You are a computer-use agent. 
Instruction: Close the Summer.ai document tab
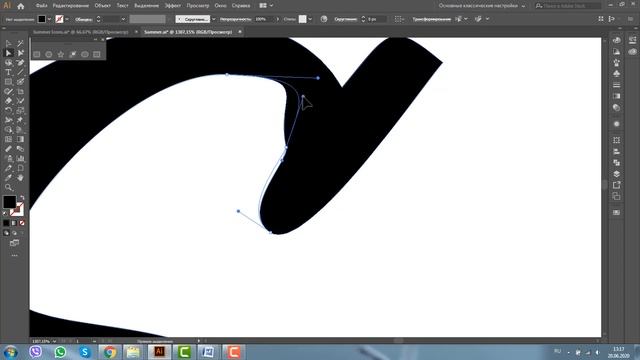pyautogui.click(x=240, y=32)
